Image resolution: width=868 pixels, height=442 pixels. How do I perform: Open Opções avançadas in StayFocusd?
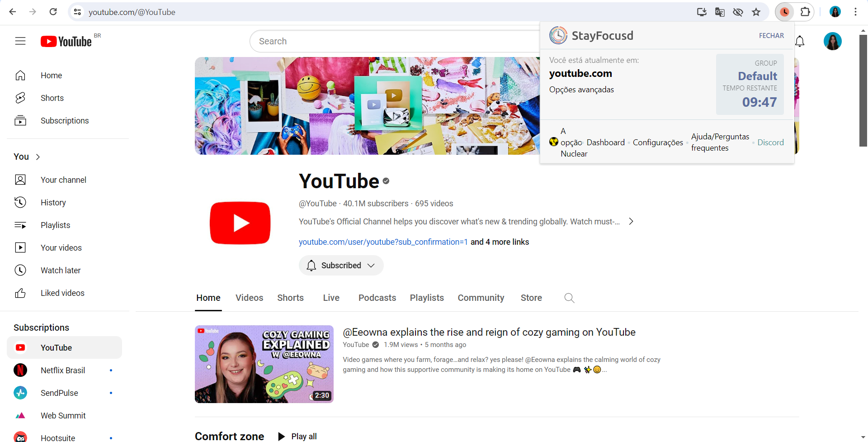click(x=581, y=90)
